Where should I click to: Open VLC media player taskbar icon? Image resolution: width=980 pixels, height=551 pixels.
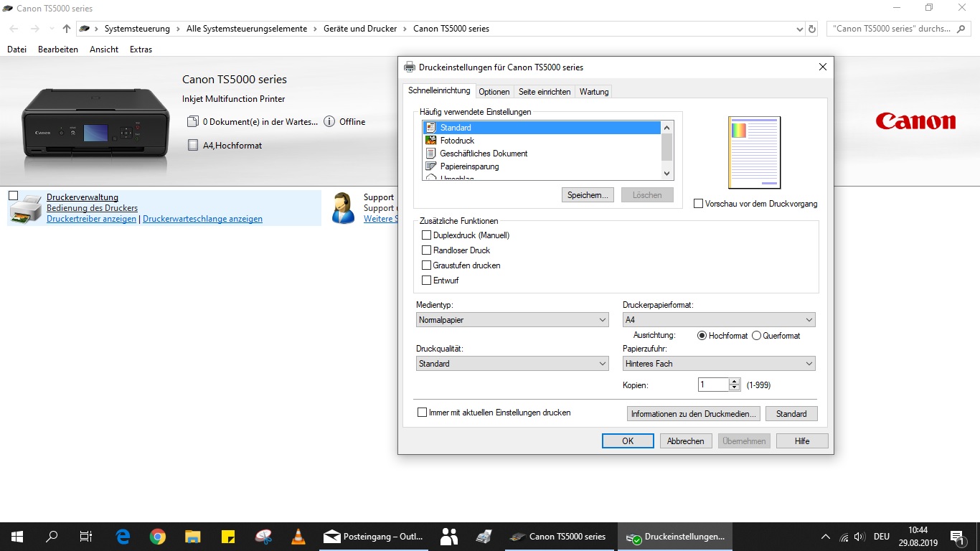(298, 537)
